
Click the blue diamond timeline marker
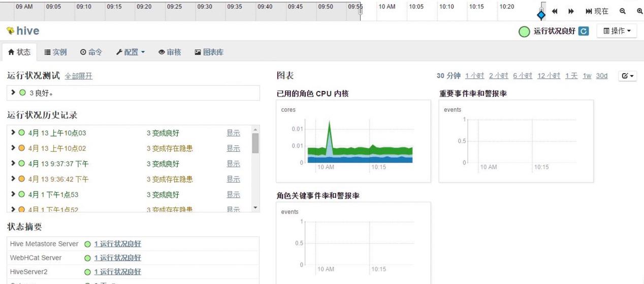pyautogui.click(x=541, y=15)
